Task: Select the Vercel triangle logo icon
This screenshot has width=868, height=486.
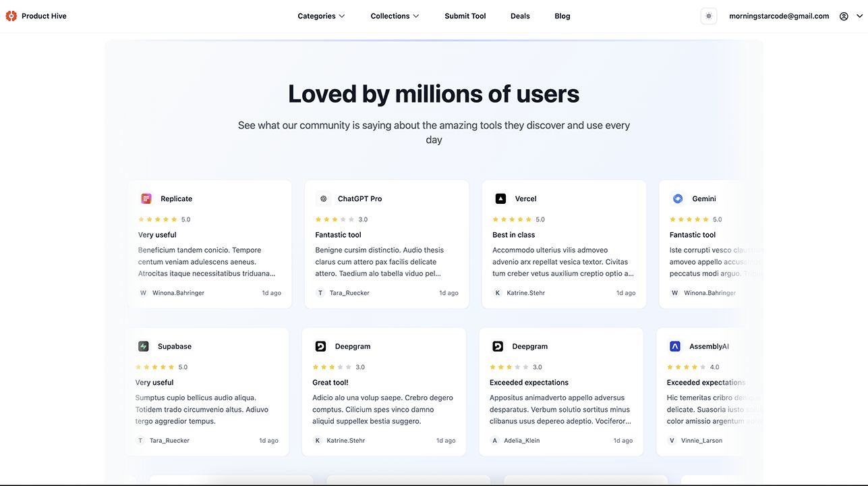Action: (x=500, y=198)
